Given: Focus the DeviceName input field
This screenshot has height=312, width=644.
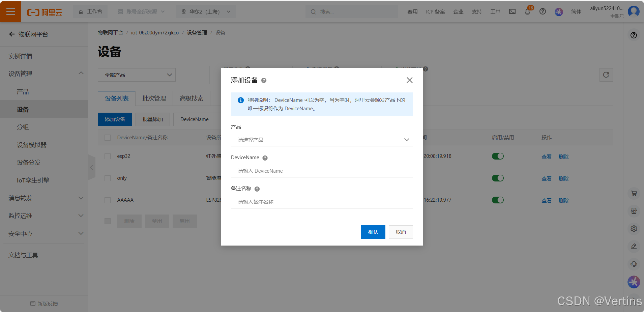Looking at the screenshot, I should click(x=322, y=171).
